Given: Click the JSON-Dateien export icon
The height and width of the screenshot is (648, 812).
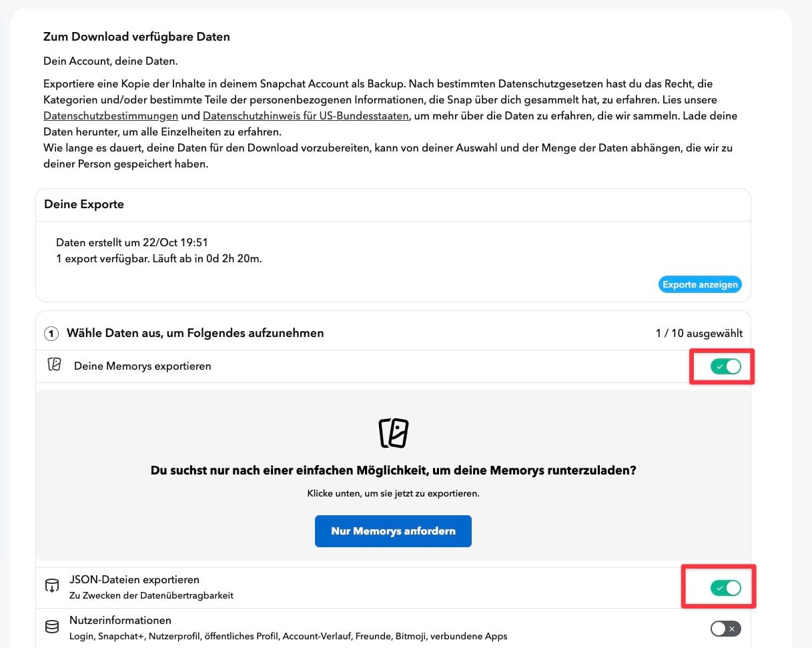Looking at the screenshot, I should (x=51, y=587).
